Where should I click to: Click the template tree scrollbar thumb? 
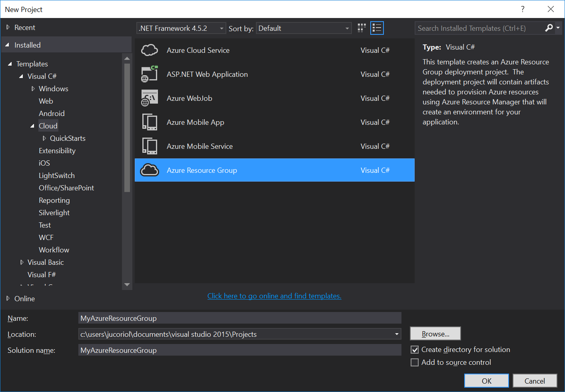tap(127, 128)
